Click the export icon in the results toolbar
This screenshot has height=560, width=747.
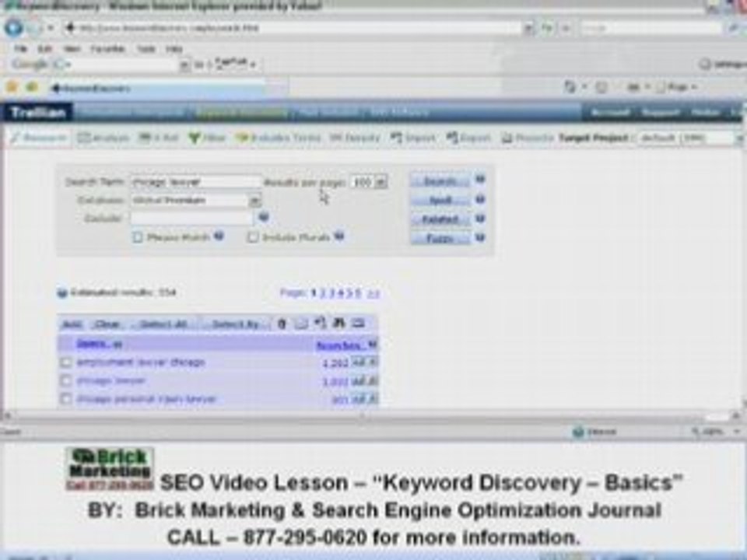point(320,324)
